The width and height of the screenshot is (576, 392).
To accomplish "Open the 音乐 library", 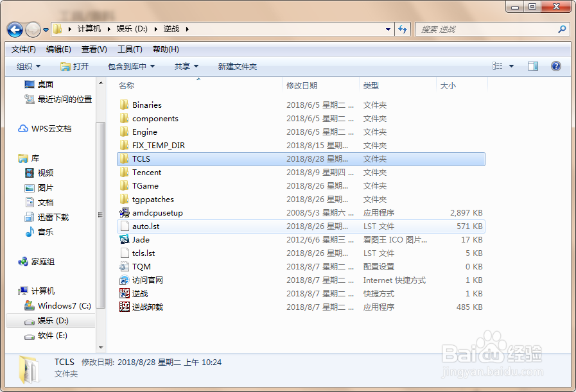I will pos(46,232).
